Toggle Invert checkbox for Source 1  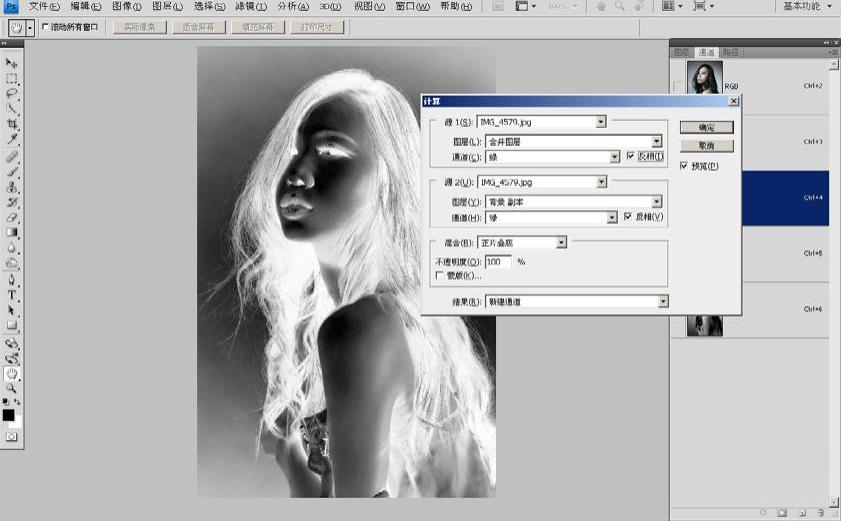[x=630, y=156]
